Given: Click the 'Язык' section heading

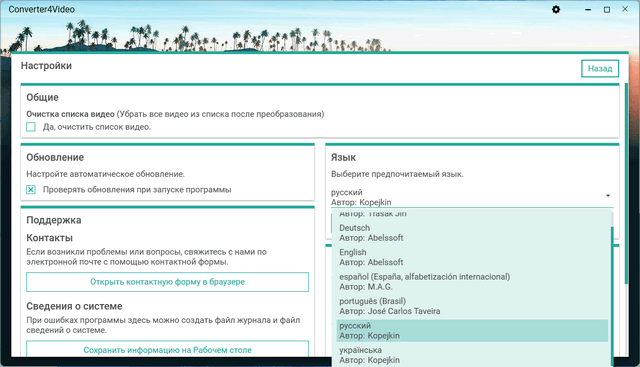Looking at the screenshot, I should coord(343,158).
